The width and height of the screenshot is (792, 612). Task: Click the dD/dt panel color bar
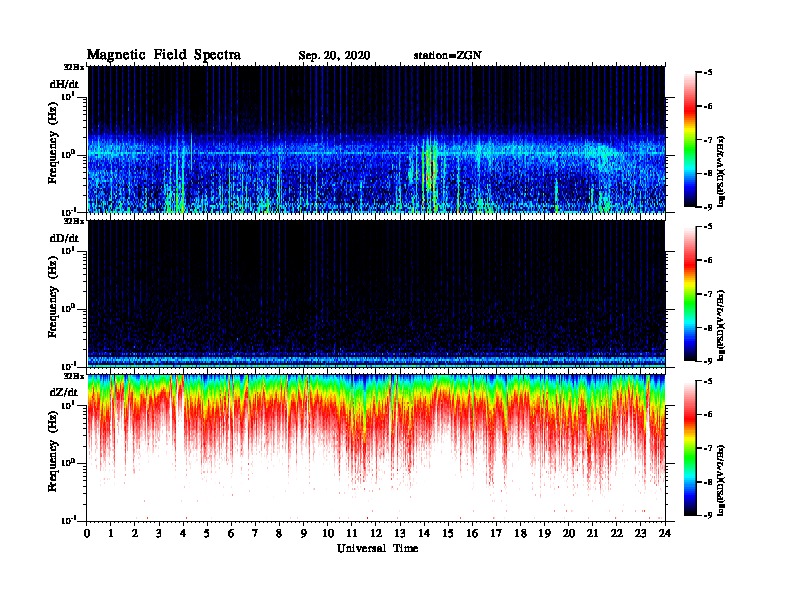(690, 293)
